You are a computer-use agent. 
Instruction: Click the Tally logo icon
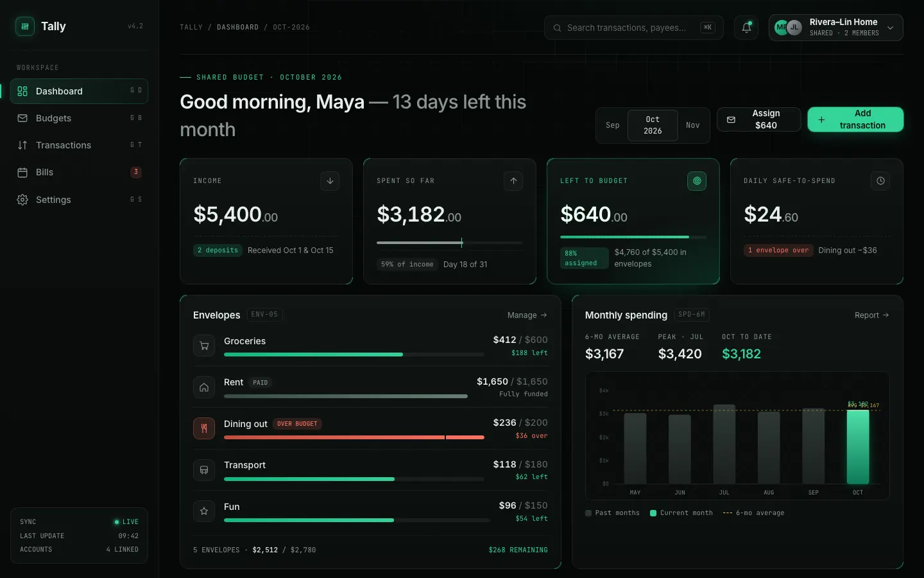[x=25, y=26]
